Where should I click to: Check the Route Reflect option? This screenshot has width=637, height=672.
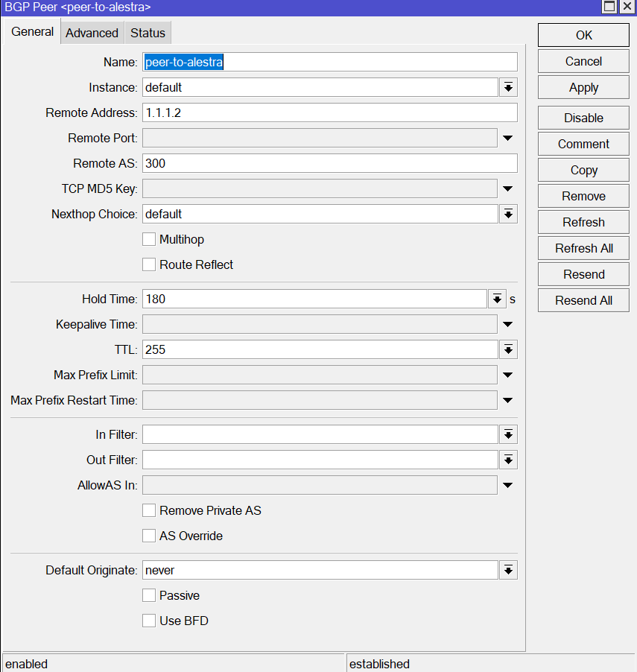click(x=149, y=264)
